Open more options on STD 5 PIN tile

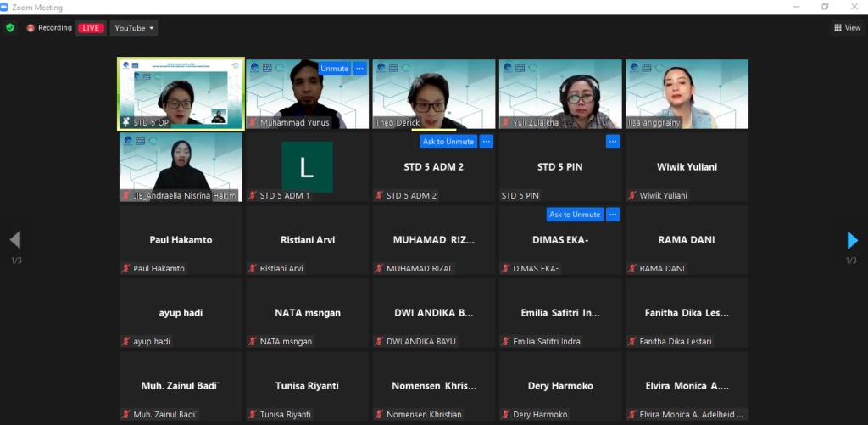(x=612, y=142)
